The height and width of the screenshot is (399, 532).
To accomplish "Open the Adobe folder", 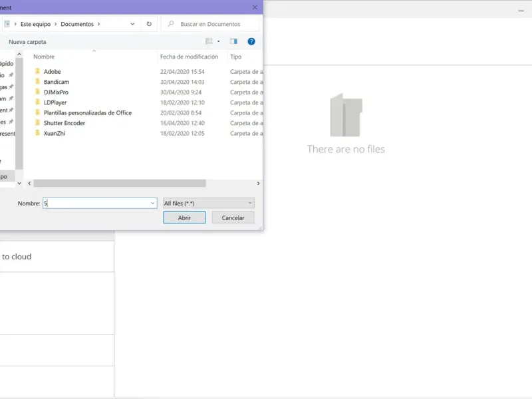I will pyautogui.click(x=53, y=72).
